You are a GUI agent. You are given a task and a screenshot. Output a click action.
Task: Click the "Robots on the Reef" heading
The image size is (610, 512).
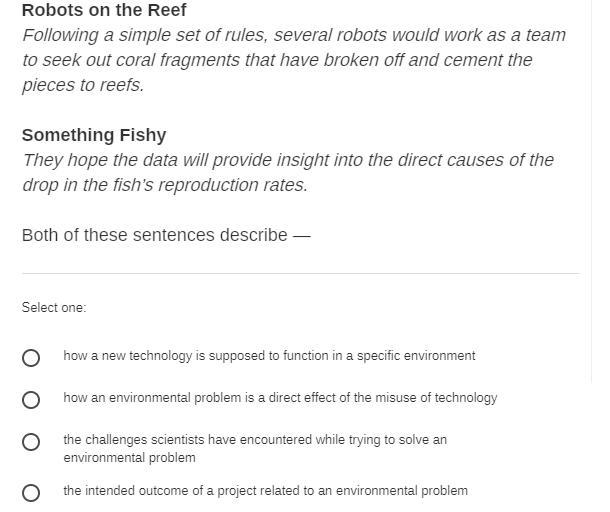[104, 10]
